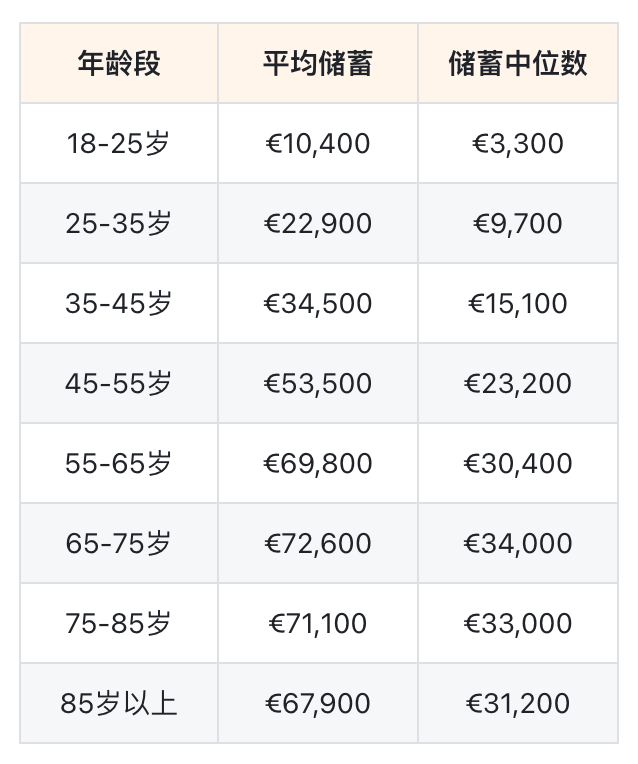Select the 45-55岁 age group cell

[x=119, y=384]
